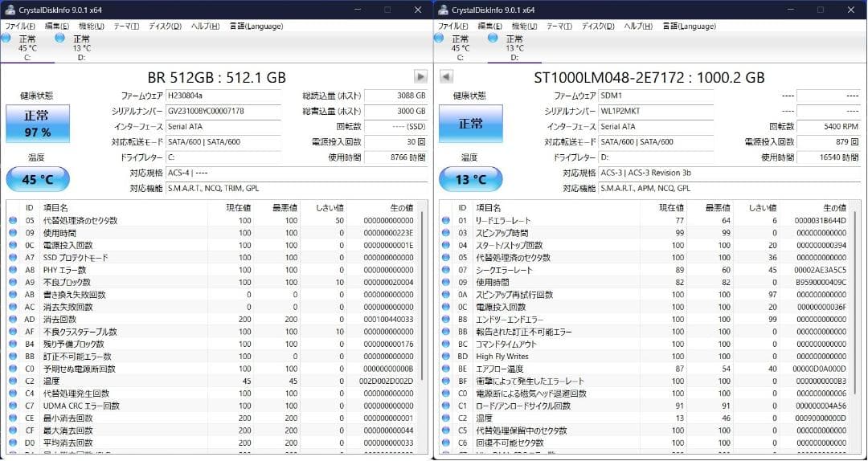Click the 現在値 column header in right window
This screenshot has height=461, width=868.
click(663, 207)
